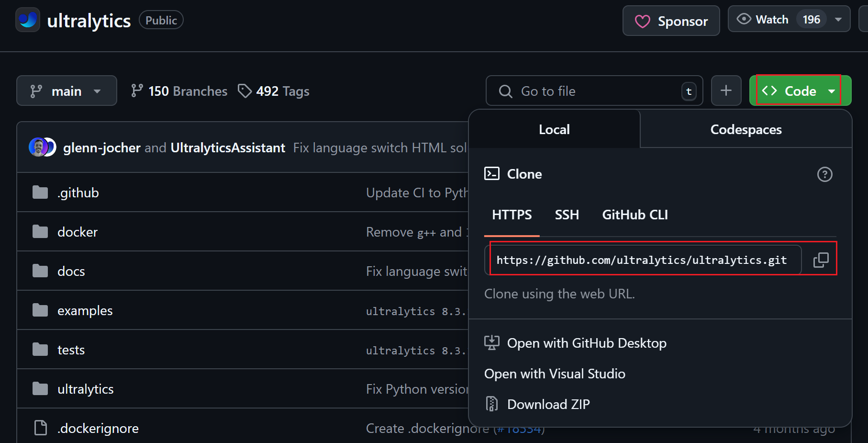Click the Ultralytics repository logo

(x=28, y=20)
